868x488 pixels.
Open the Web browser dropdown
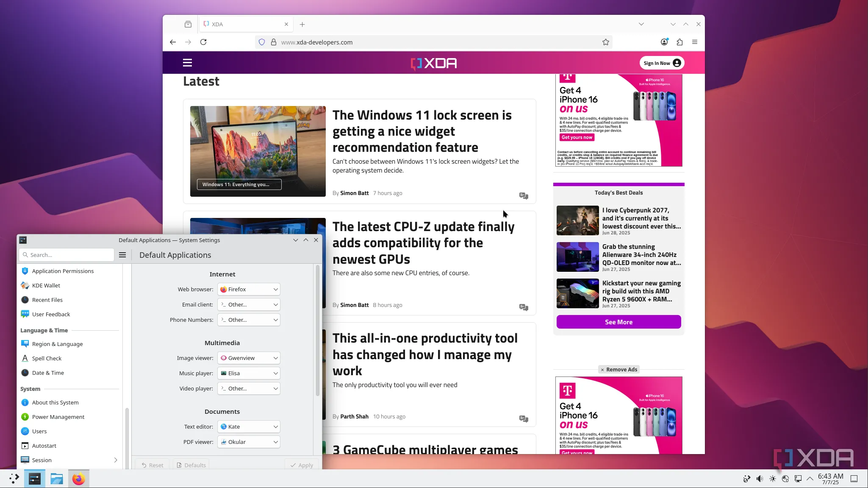coord(249,289)
